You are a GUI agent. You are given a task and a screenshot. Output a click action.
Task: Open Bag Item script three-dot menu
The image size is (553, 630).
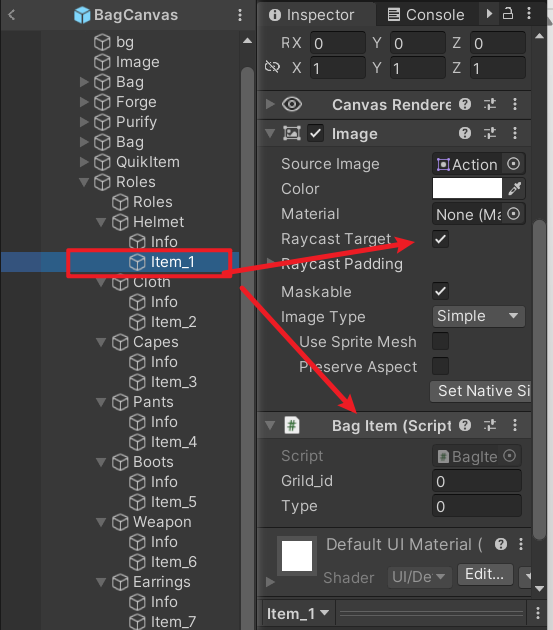515,425
